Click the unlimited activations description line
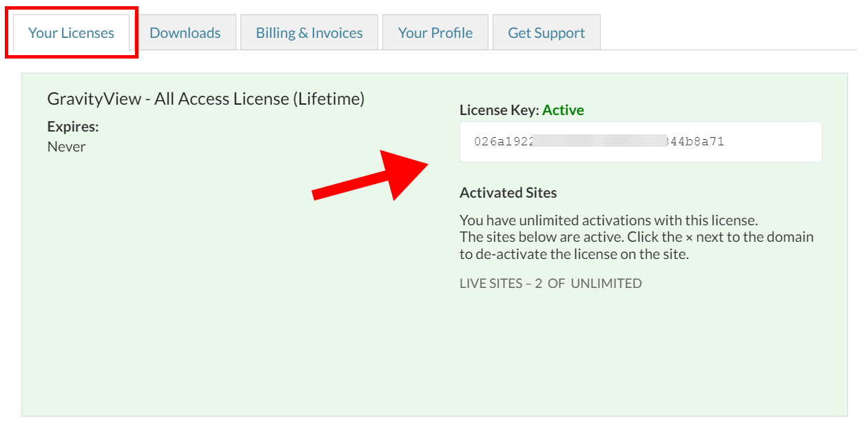868x434 pixels. point(609,221)
